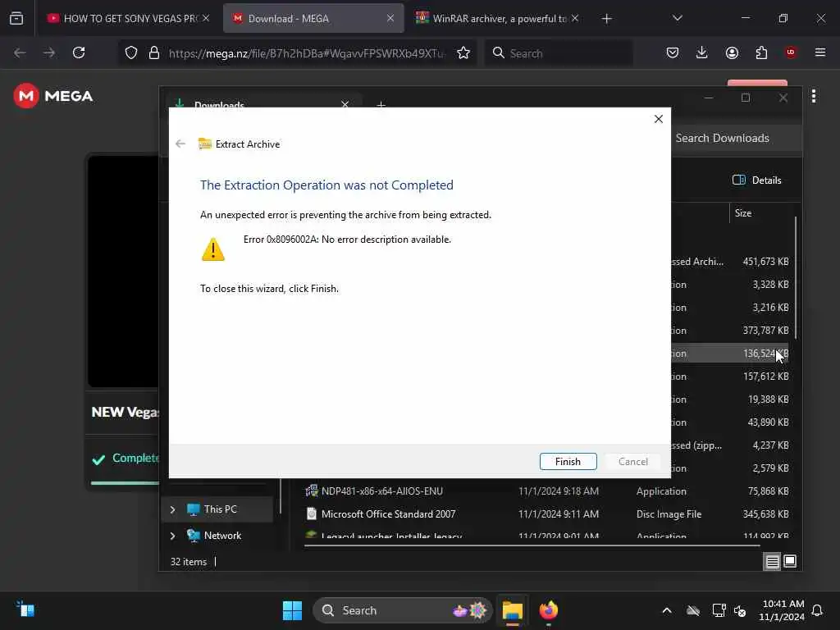Close the Download - MEGA tab
The image size is (840, 630).
(390, 18)
